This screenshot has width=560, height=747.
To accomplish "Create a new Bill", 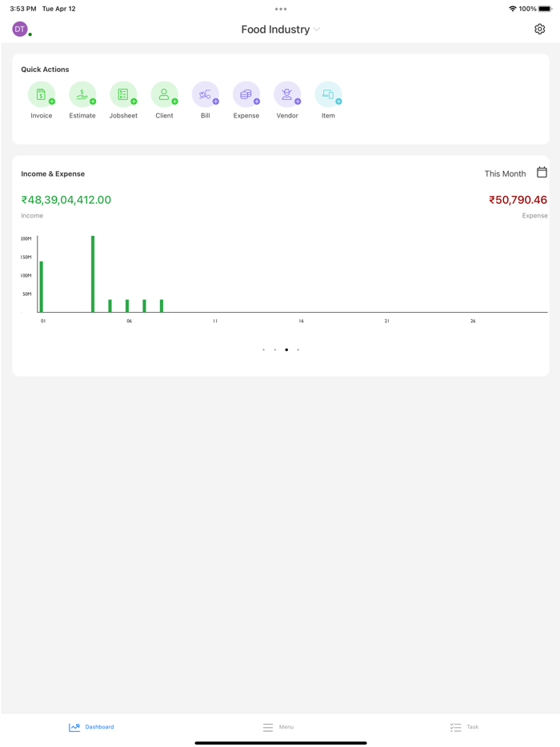I will pos(206,94).
